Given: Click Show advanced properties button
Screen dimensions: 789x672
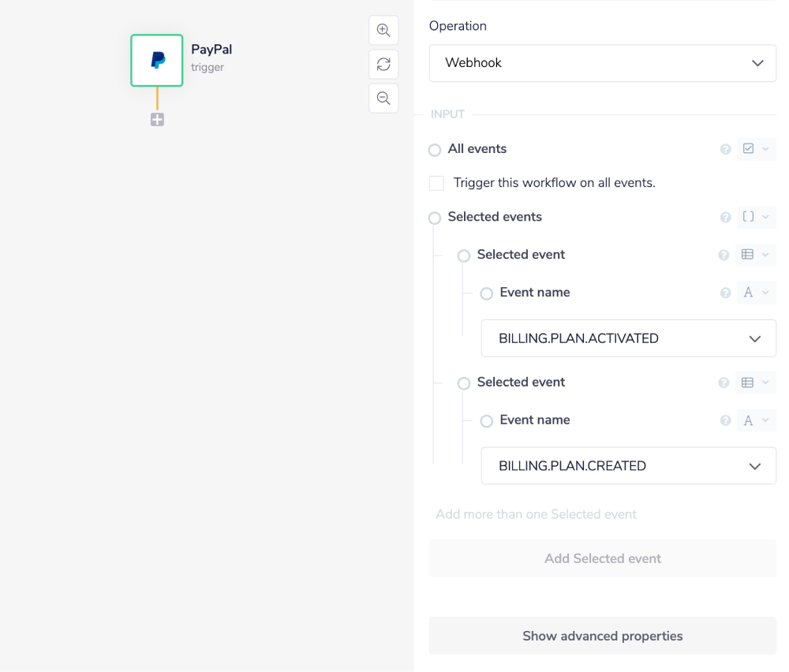Looking at the screenshot, I should [x=603, y=636].
